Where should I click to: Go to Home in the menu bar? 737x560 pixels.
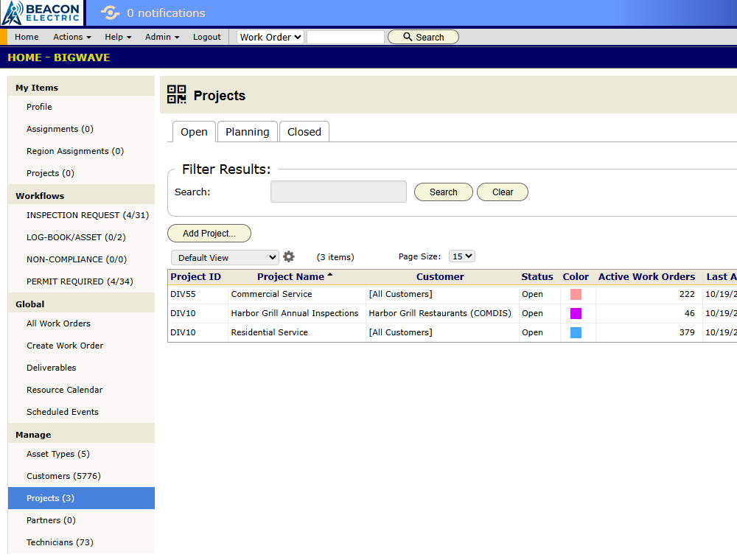[x=27, y=37]
